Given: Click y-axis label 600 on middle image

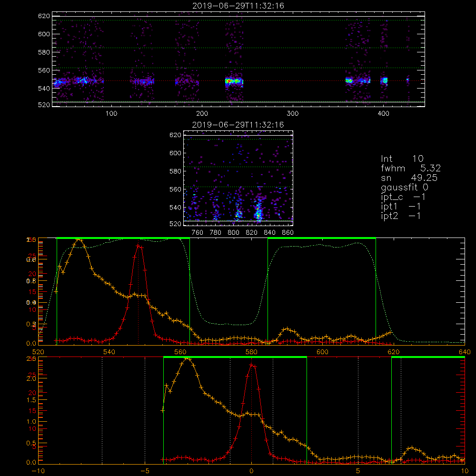Looking at the screenshot, I should (176, 153).
